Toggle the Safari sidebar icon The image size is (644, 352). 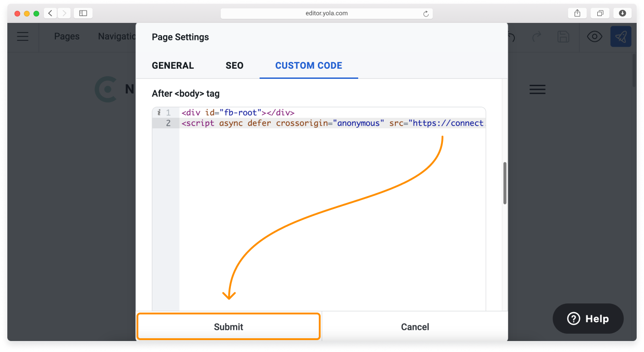[x=83, y=13]
